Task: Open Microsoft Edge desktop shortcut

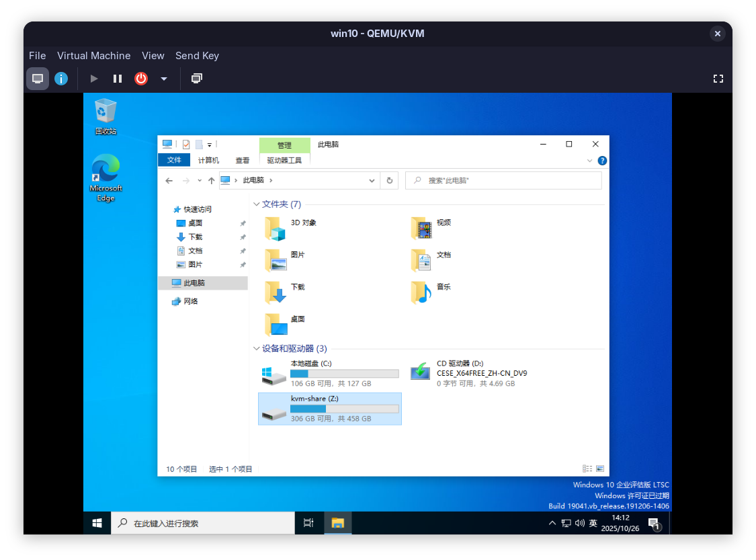Action: click(x=106, y=177)
